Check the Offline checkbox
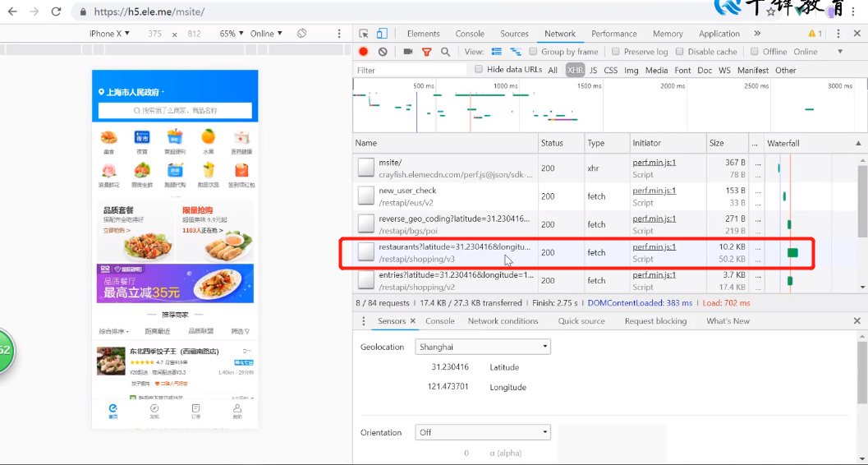This screenshot has width=868, height=465. [x=754, y=52]
